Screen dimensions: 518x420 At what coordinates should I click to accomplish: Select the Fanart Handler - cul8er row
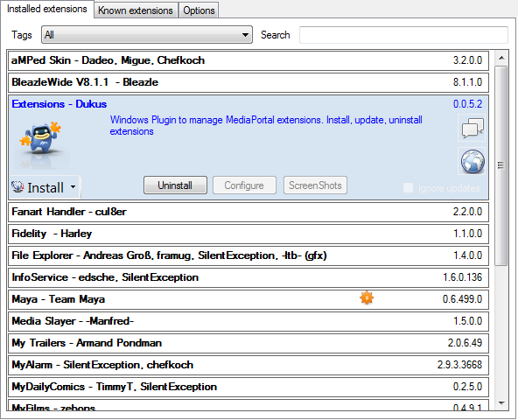tap(248, 212)
